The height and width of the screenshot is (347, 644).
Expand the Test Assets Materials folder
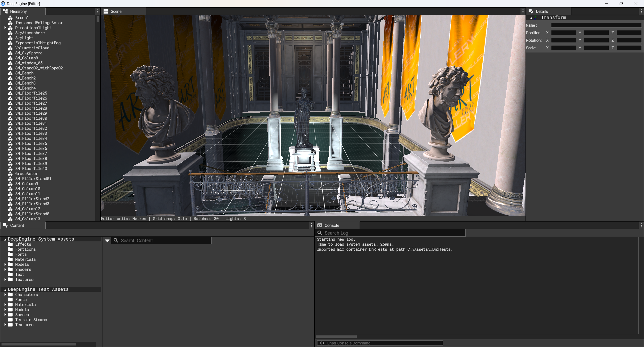[5, 305]
